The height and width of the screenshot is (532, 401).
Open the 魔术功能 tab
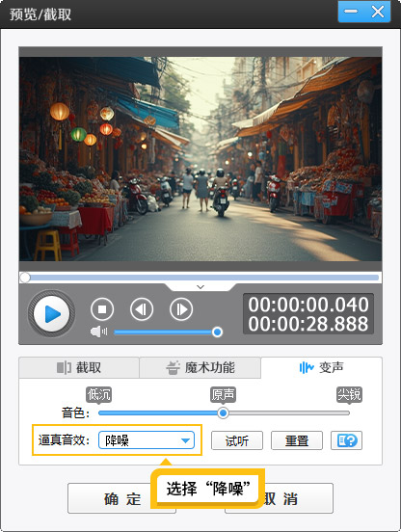point(200,367)
